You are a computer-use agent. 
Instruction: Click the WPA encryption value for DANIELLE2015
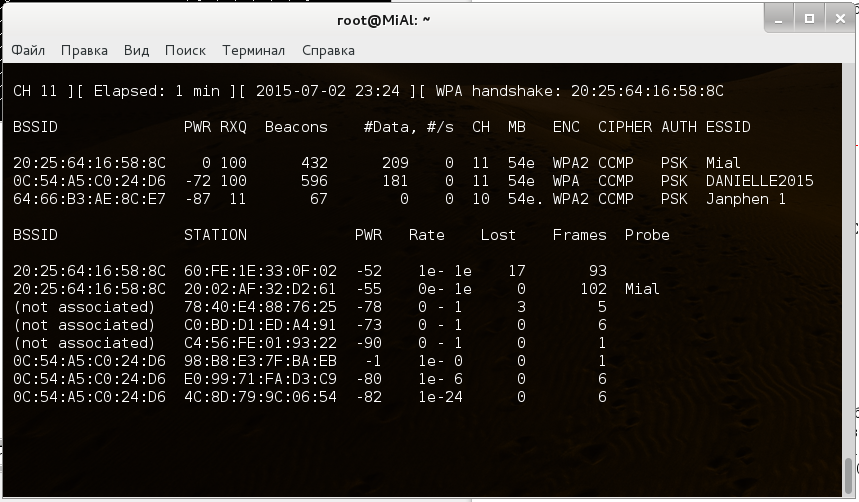(x=566, y=181)
